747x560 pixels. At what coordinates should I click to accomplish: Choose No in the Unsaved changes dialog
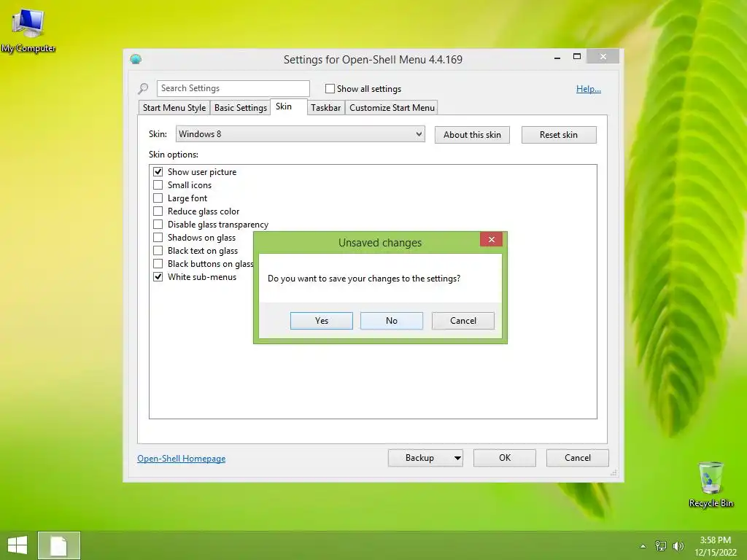pyautogui.click(x=392, y=321)
